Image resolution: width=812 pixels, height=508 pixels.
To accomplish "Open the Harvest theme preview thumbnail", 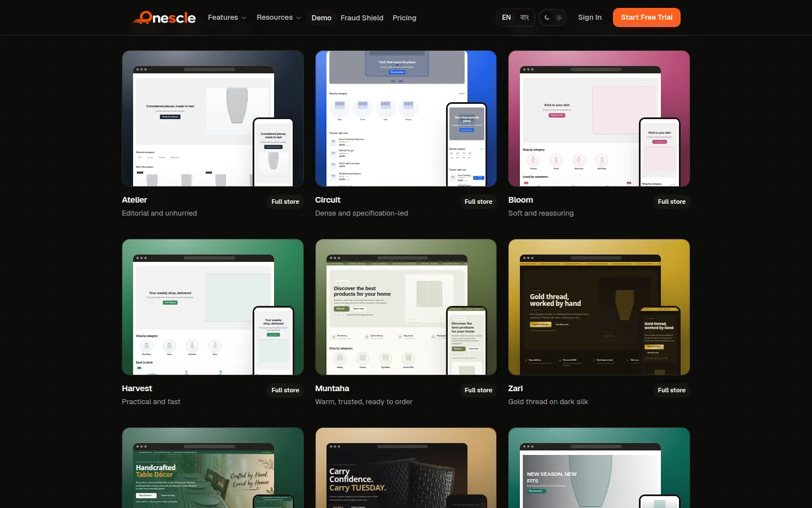I will (213, 307).
